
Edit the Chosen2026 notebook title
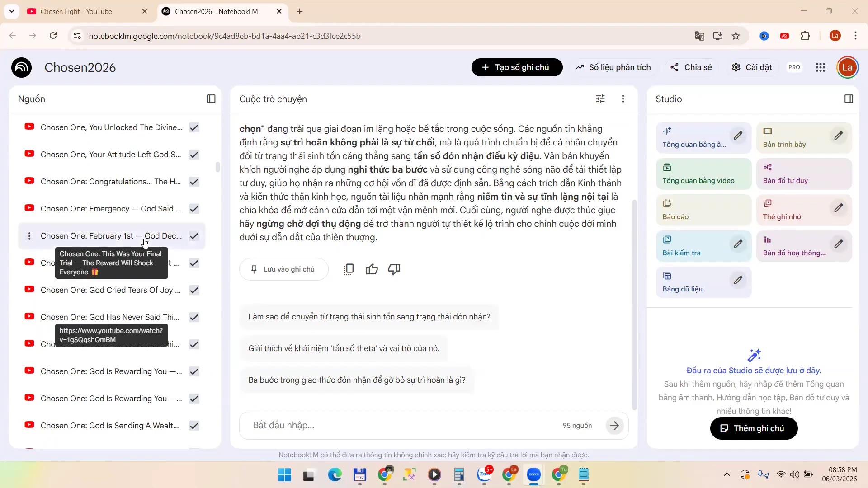80,67
